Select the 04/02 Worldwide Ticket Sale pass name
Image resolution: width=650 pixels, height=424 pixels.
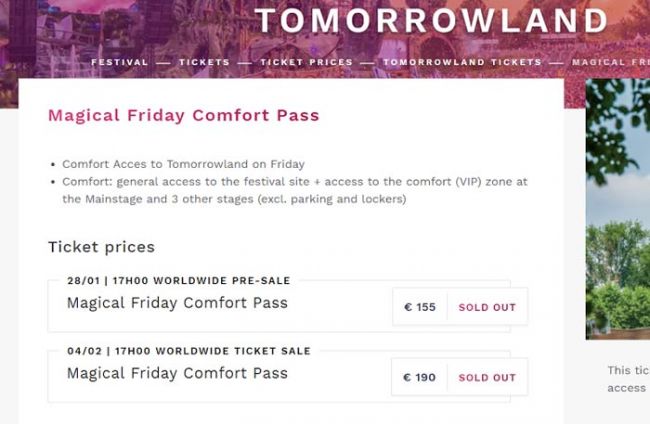(177, 373)
